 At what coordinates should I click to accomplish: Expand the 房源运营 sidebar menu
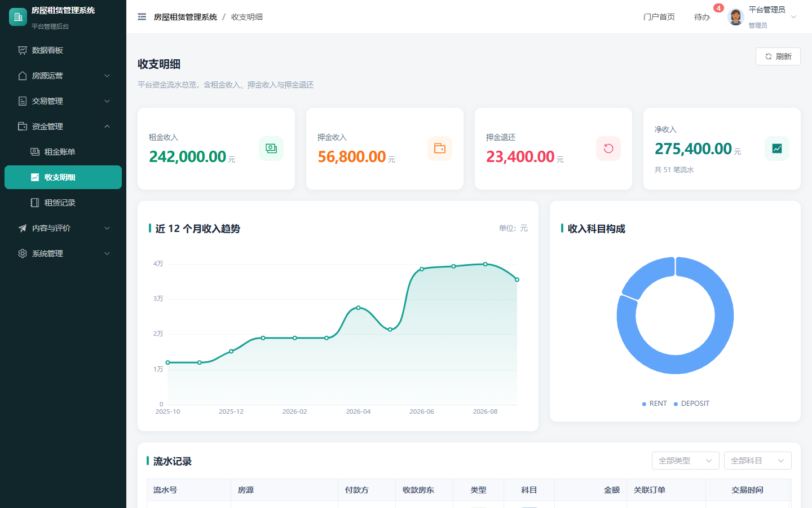63,76
